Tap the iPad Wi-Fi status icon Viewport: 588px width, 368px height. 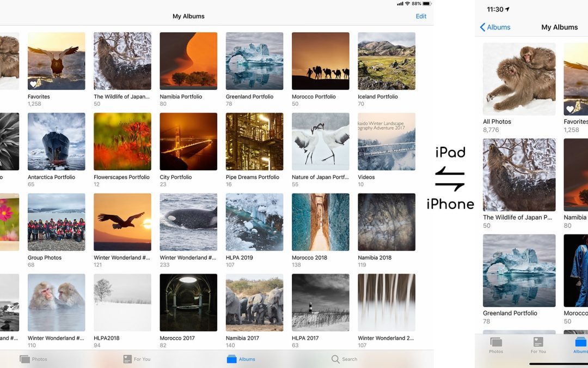(407, 3)
